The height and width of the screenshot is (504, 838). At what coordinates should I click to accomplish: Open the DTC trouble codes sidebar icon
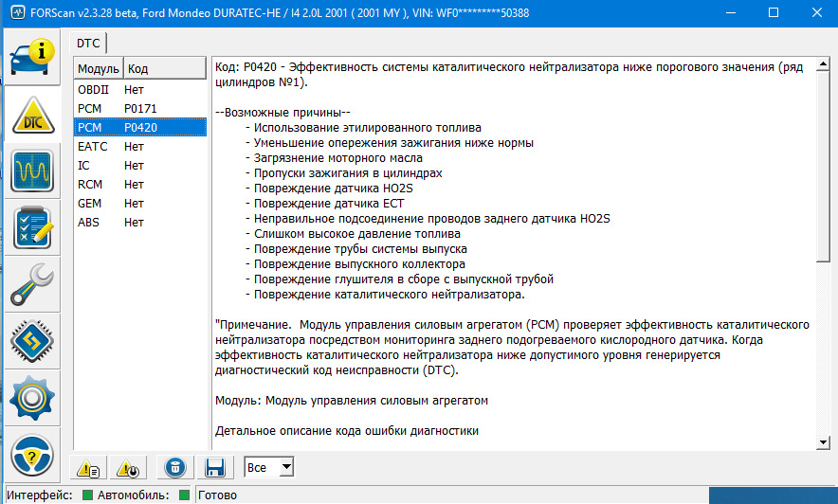click(32, 115)
